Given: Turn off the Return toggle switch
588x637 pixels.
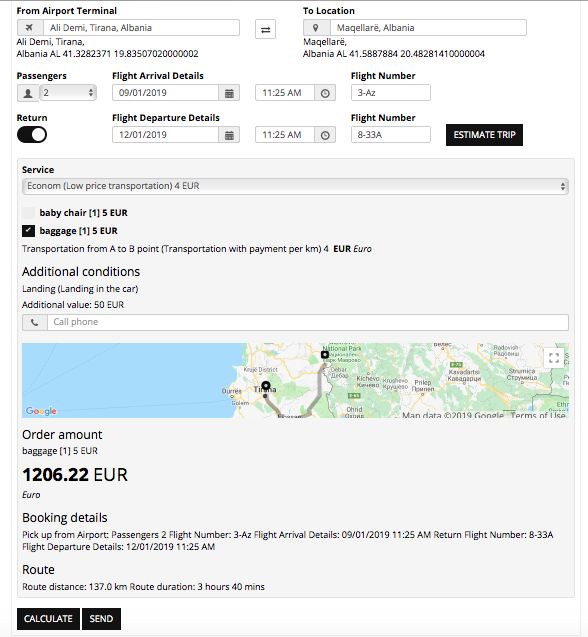Looking at the screenshot, I should pyautogui.click(x=32, y=135).
